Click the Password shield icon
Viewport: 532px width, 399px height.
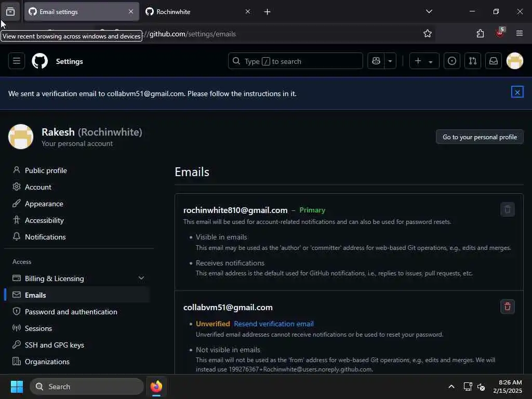16,311
